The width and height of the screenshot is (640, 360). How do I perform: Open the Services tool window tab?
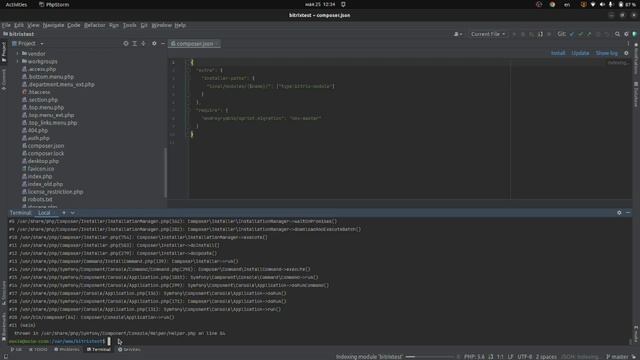point(129,349)
